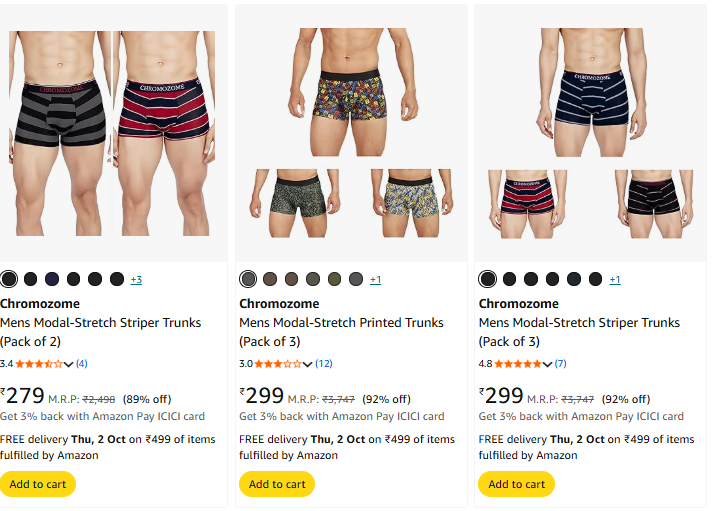The height and width of the screenshot is (511, 713).
Task: Add Striper Trunks Pack of 3 to cart
Action: [x=517, y=484]
